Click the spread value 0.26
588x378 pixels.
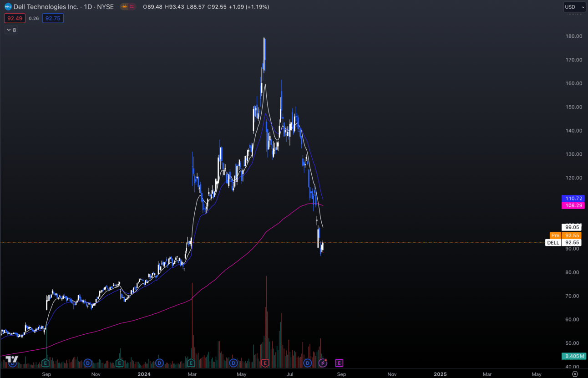(x=34, y=18)
